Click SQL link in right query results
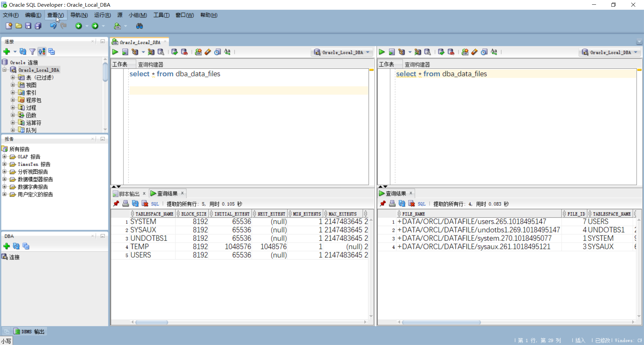 tap(422, 204)
